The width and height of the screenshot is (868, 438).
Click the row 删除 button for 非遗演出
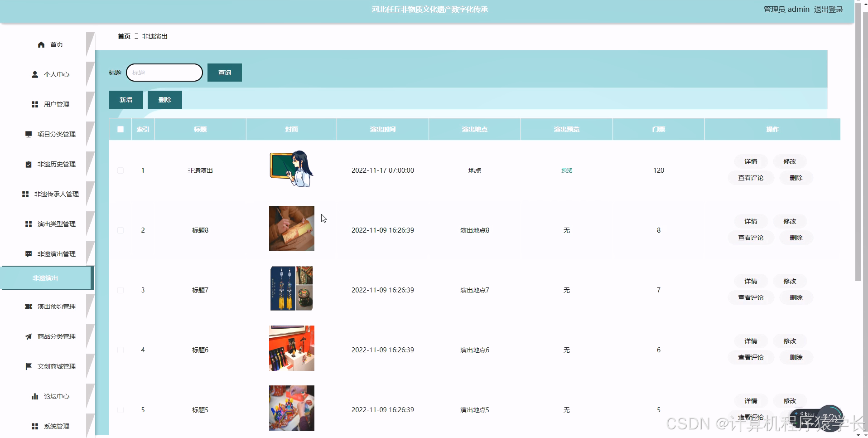click(796, 178)
